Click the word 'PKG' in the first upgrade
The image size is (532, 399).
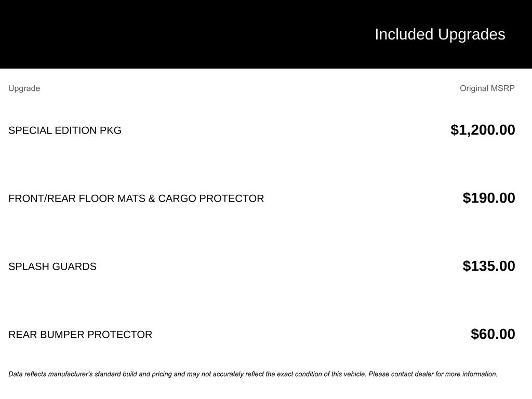111,130
